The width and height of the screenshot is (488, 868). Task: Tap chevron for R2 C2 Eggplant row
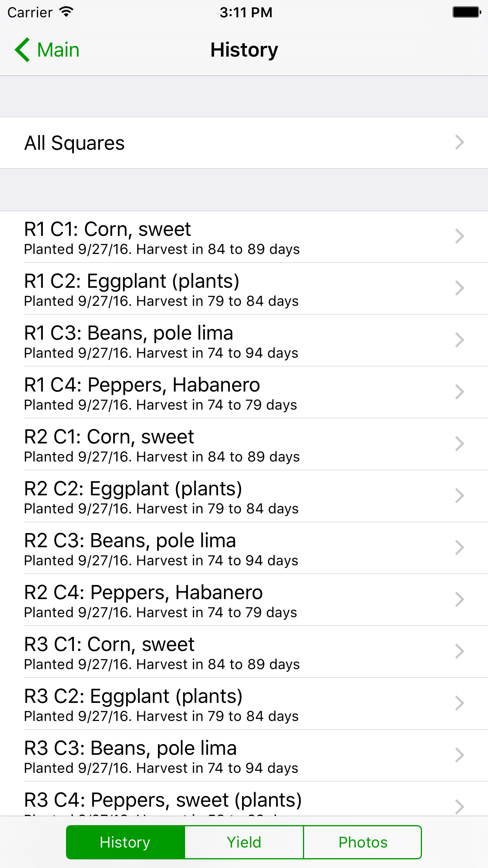tap(459, 496)
